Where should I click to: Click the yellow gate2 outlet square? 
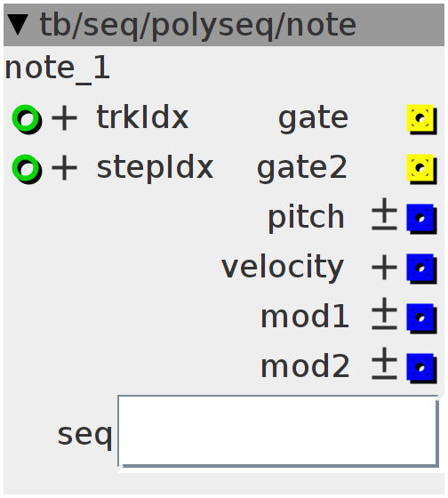click(420, 168)
